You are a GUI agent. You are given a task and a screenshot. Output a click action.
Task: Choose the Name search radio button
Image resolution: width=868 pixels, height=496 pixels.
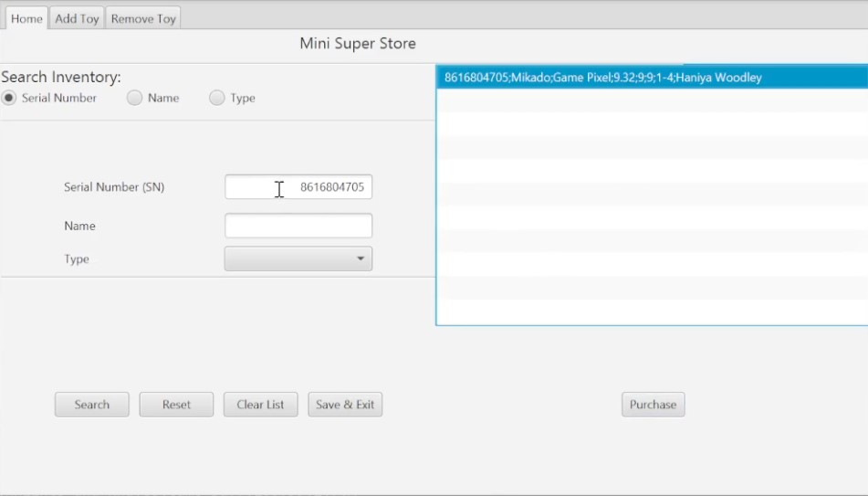click(x=135, y=98)
